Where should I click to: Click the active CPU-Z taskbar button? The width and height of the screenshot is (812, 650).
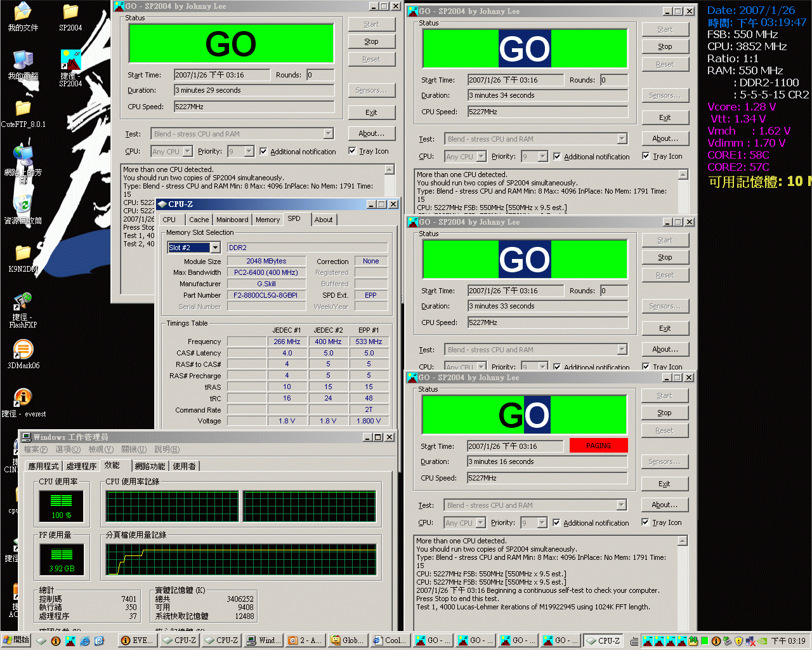(602, 640)
